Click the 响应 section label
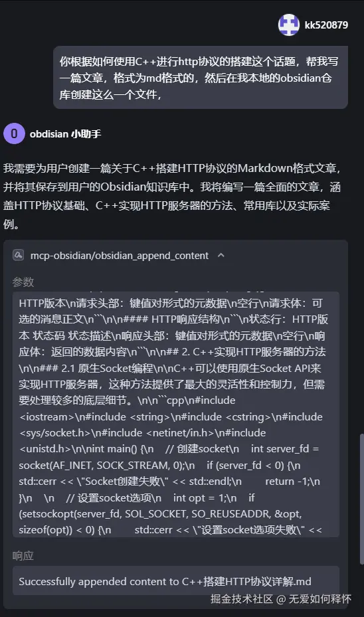This screenshot has width=364, height=617. coord(23,556)
